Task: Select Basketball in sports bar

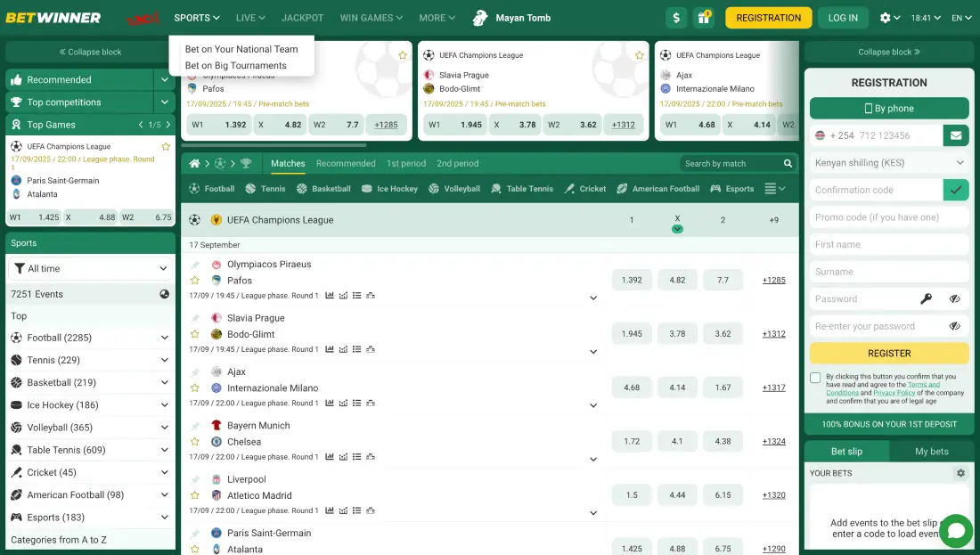Action: pyautogui.click(x=323, y=188)
